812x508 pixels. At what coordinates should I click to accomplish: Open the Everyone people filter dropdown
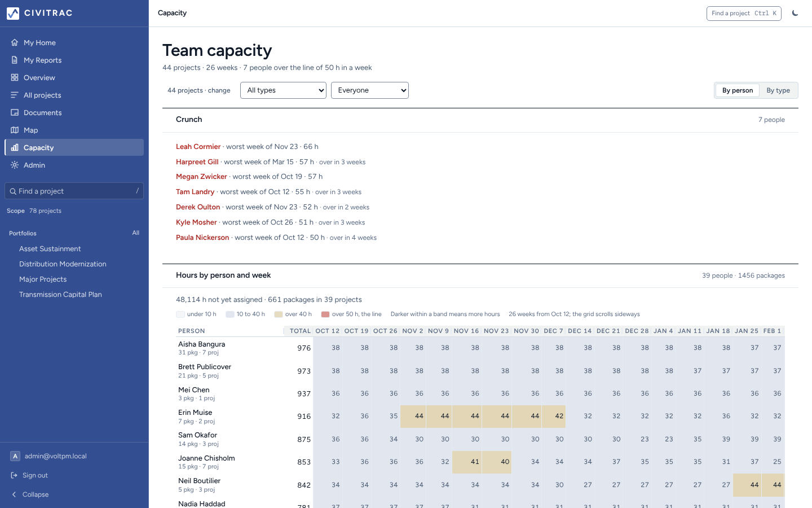point(370,90)
